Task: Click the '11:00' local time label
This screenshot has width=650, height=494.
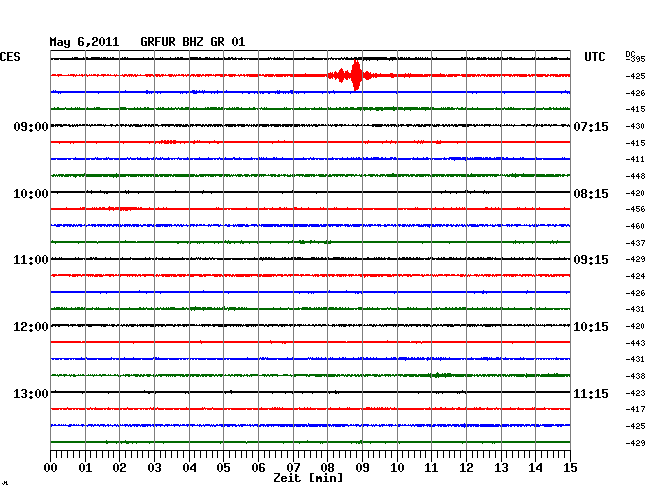Action: coord(31,260)
